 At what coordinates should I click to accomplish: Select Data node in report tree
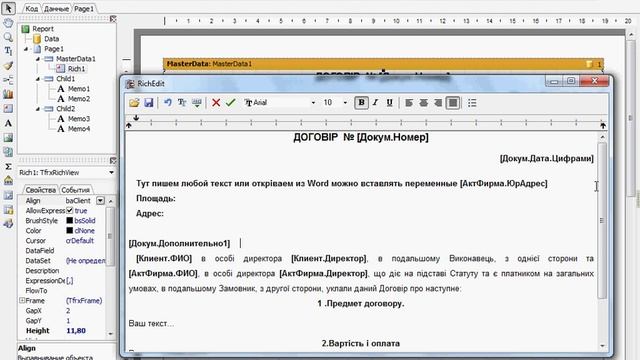click(x=51, y=39)
